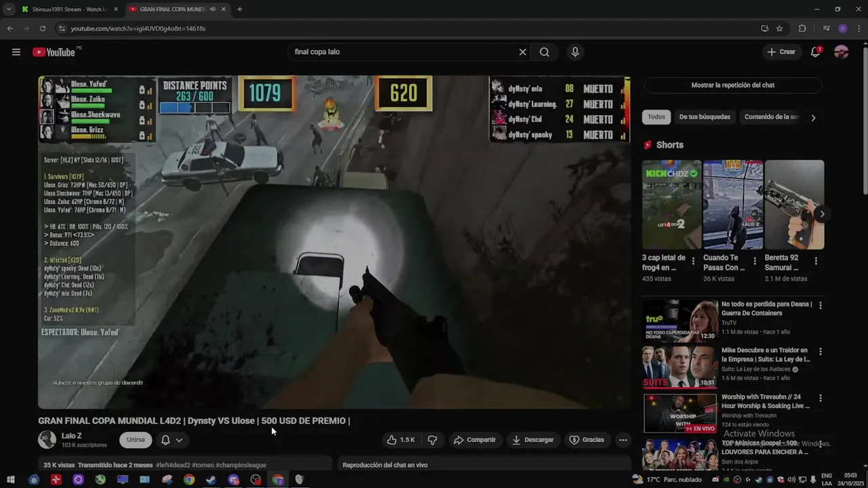This screenshot has width=868, height=488.
Task: Advance the filter chips with the right arrow
Action: [x=813, y=118]
